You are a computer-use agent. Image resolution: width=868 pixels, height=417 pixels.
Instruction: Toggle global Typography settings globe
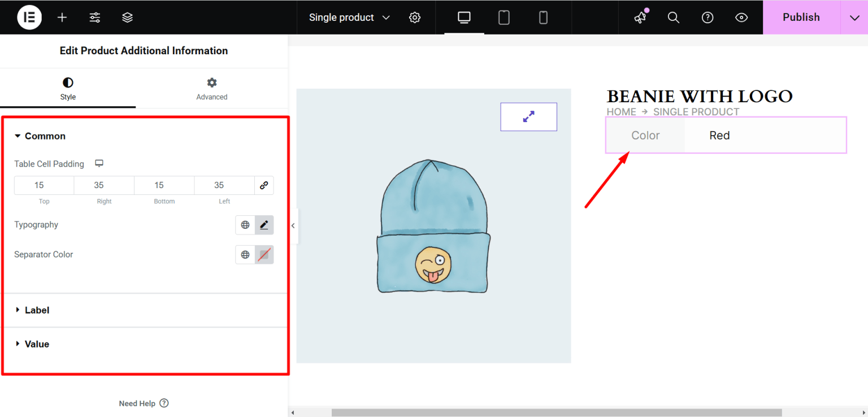click(245, 225)
